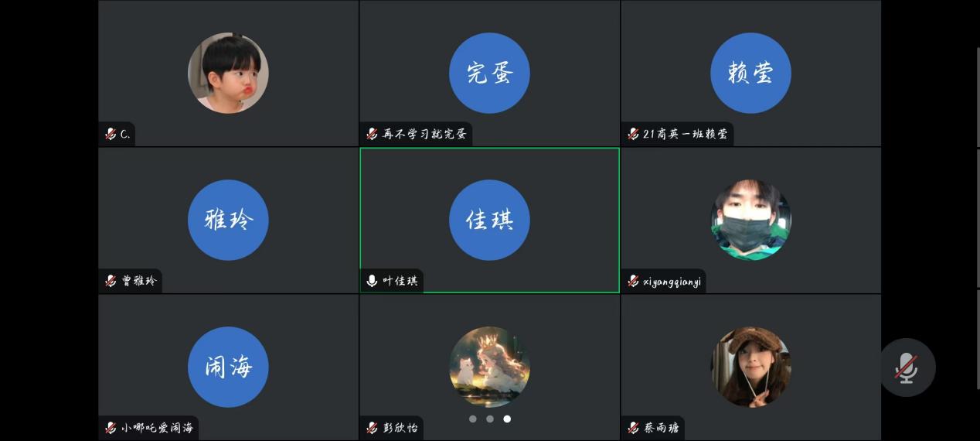Select the anime artwork avatar of 彭欣怡
The image size is (980, 441).
(x=489, y=367)
